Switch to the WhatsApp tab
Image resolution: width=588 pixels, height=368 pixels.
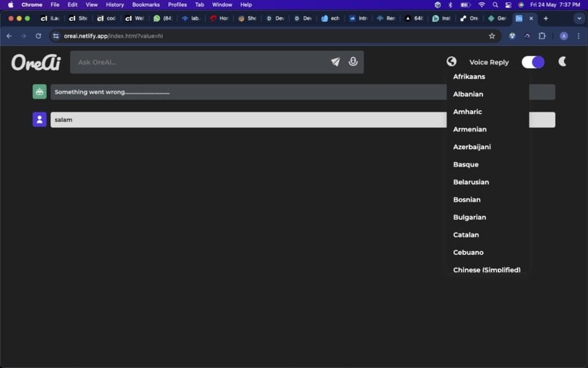[x=163, y=18]
